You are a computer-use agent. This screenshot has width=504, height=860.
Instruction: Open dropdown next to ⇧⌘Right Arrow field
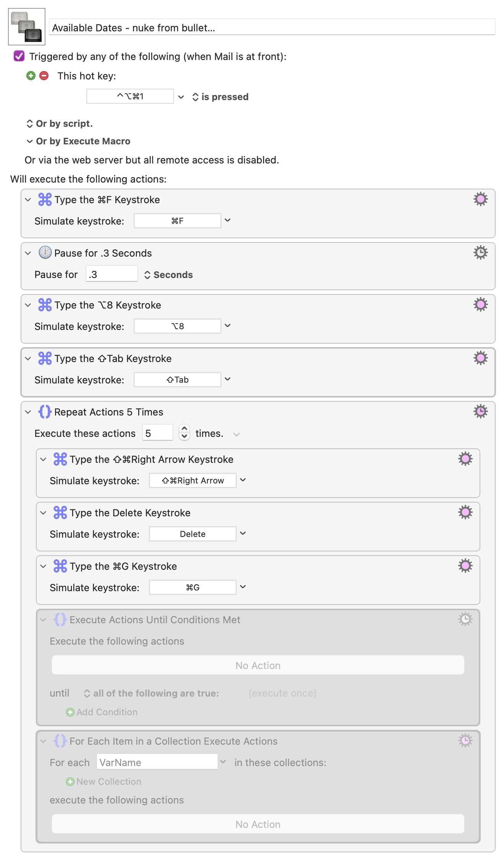243,480
